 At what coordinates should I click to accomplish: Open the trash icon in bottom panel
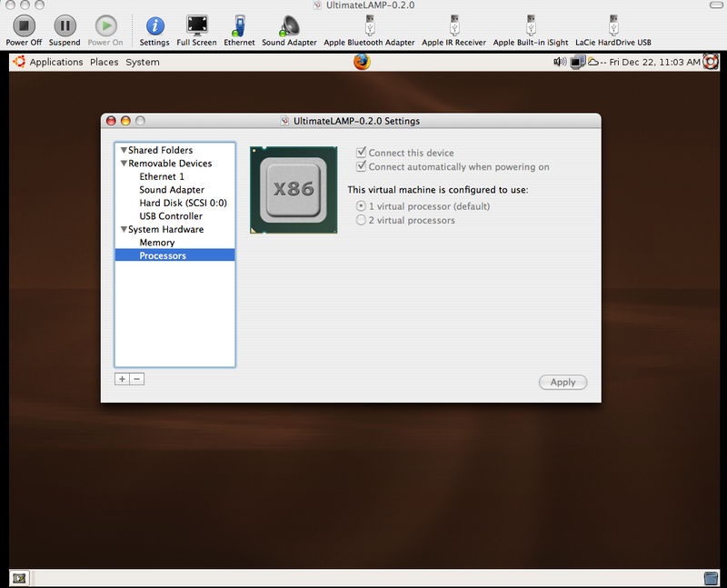[x=711, y=578]
